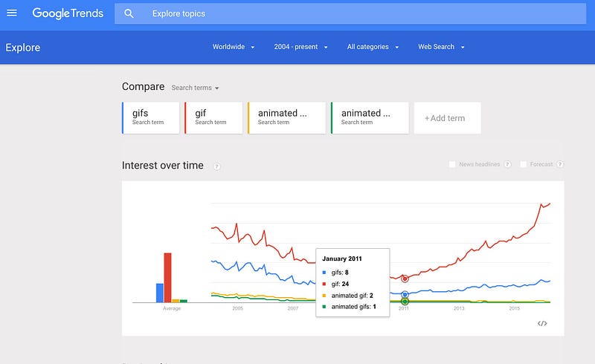This screenshot has width=595, height=364.
Task: Select the gifs search term card
Action: (x=151, y=118)
